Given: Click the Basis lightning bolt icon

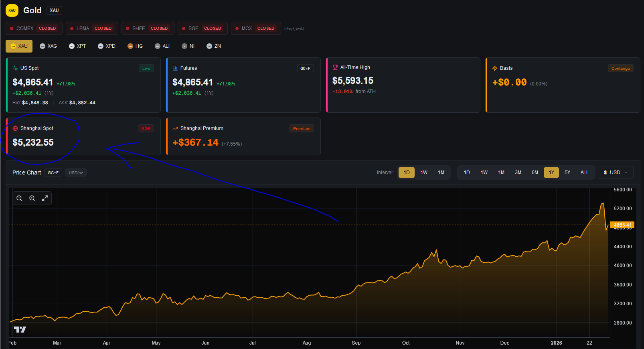Looking at the screenshot, I should [x=495, y=68].
